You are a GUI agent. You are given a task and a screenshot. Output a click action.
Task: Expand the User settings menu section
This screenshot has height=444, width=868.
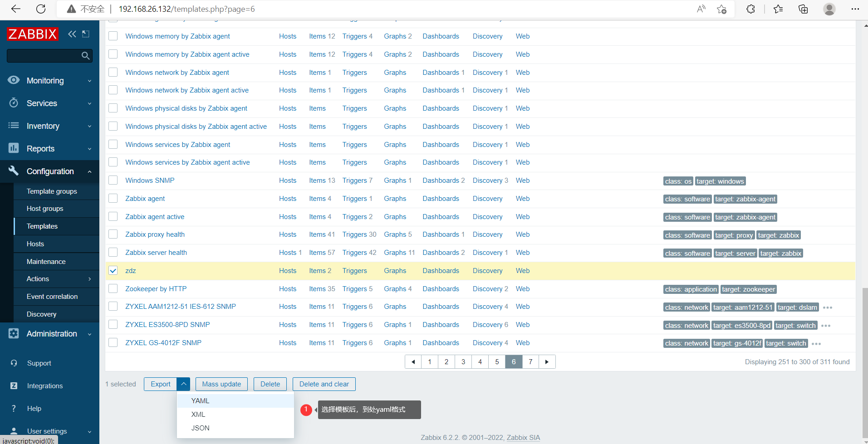pyautogui.click(x=89, y=431)
